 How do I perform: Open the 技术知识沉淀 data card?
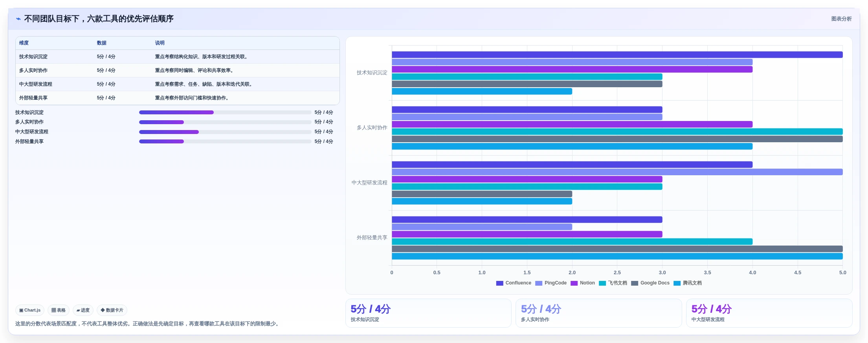coord(428,313)
